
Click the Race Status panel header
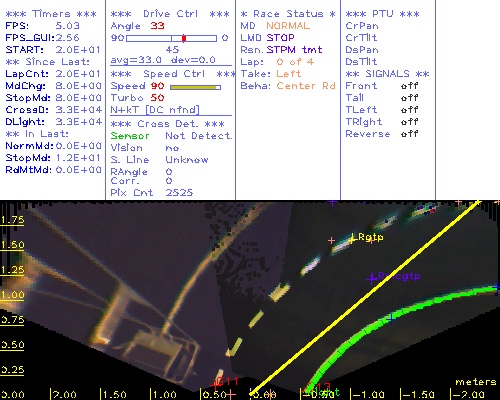288,14
